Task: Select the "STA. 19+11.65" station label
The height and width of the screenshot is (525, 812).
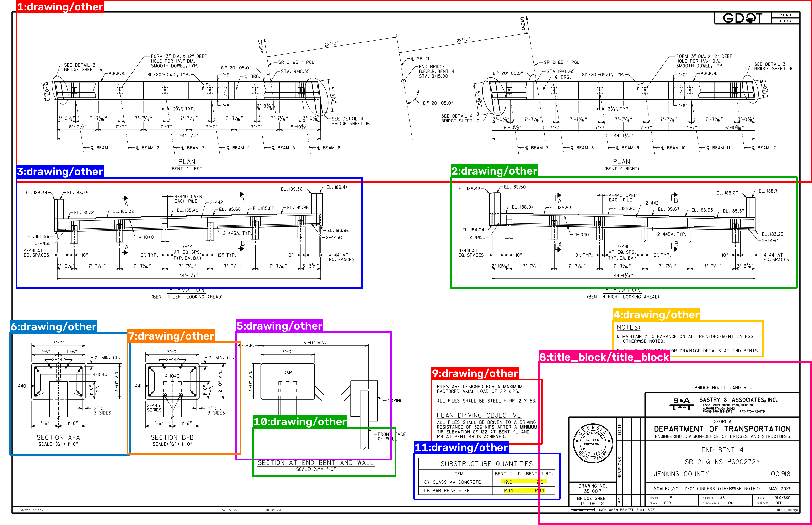Action: 561,72
